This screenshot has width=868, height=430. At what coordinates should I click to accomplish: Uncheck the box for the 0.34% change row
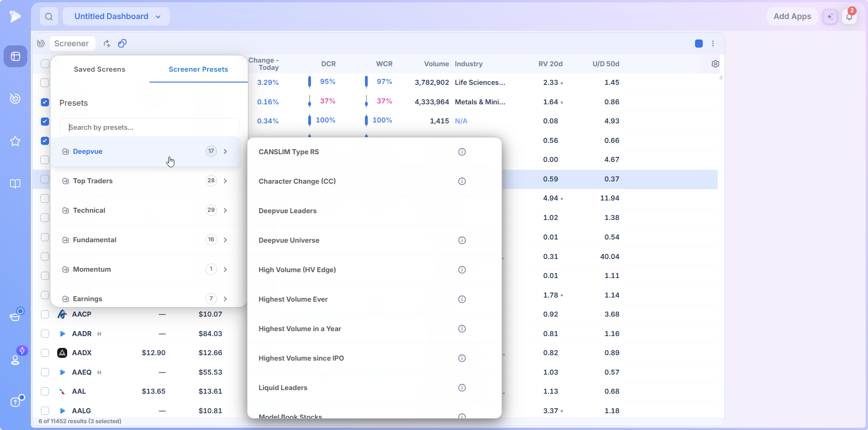coord(44,121)
